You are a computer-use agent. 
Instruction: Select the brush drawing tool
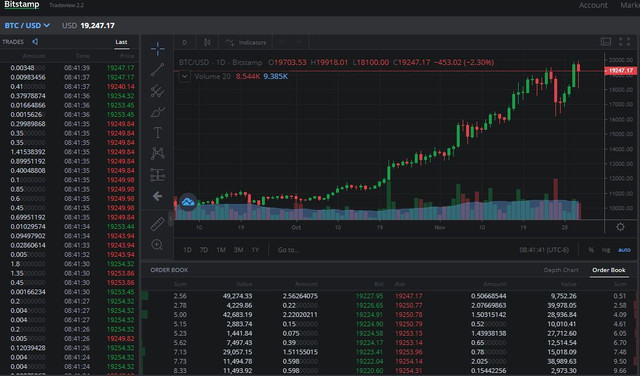pos(158,111)
